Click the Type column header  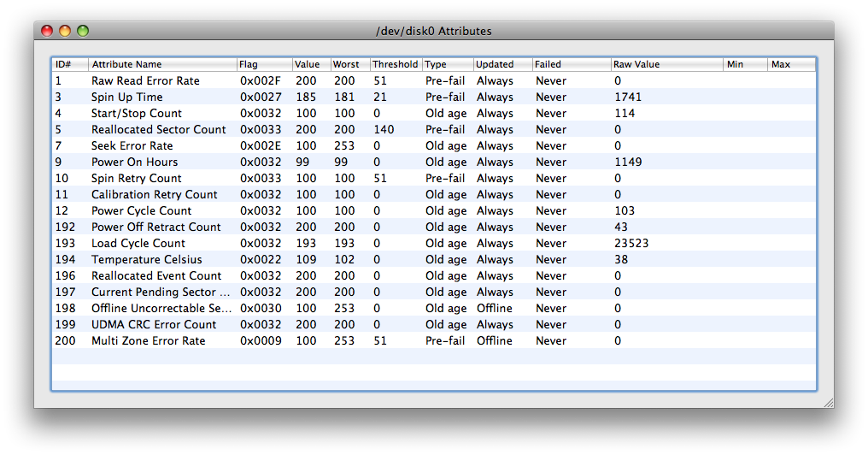tap(448, 64)
